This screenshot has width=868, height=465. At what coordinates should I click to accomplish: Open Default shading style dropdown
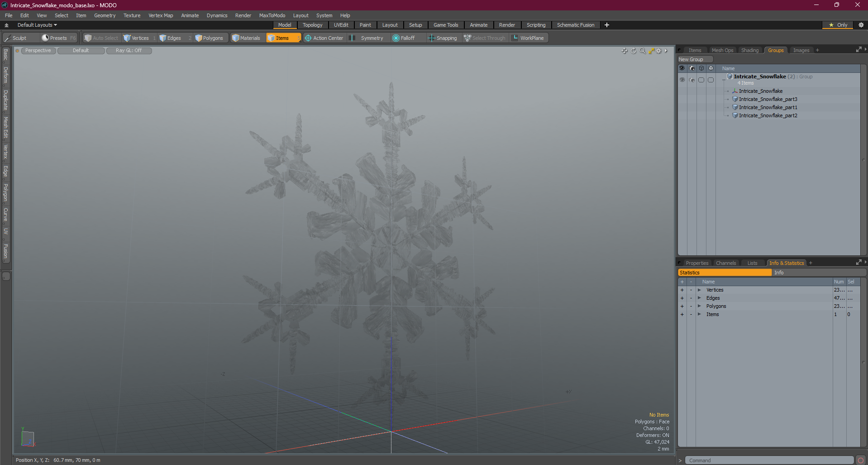[x=81, y=51]
